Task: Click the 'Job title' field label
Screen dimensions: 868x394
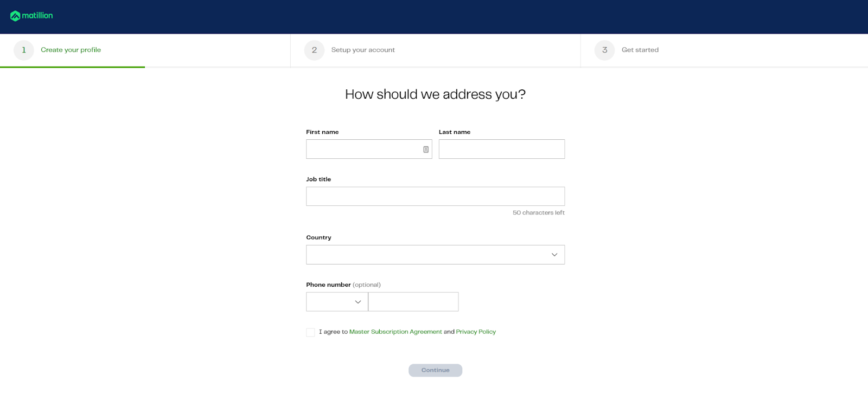Action: (318, 179)
